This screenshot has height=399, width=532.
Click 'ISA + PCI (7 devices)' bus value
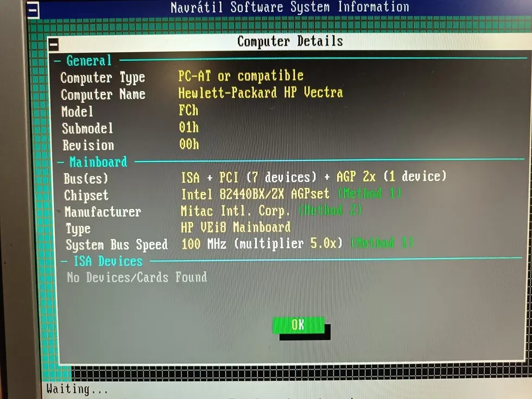(x=249, y=177)
